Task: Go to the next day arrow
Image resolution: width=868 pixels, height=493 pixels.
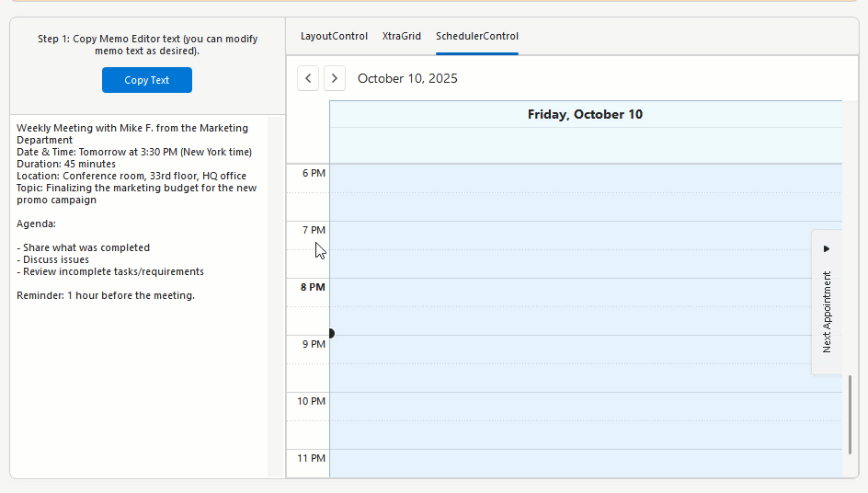Action: pyautogui.click(x=335, y=78)
